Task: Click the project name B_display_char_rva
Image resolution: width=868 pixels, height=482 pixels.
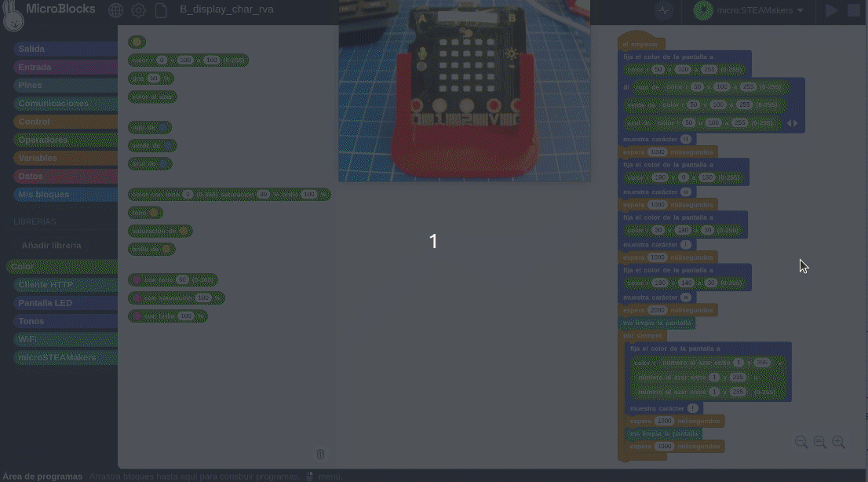Action: coord(226,9)
